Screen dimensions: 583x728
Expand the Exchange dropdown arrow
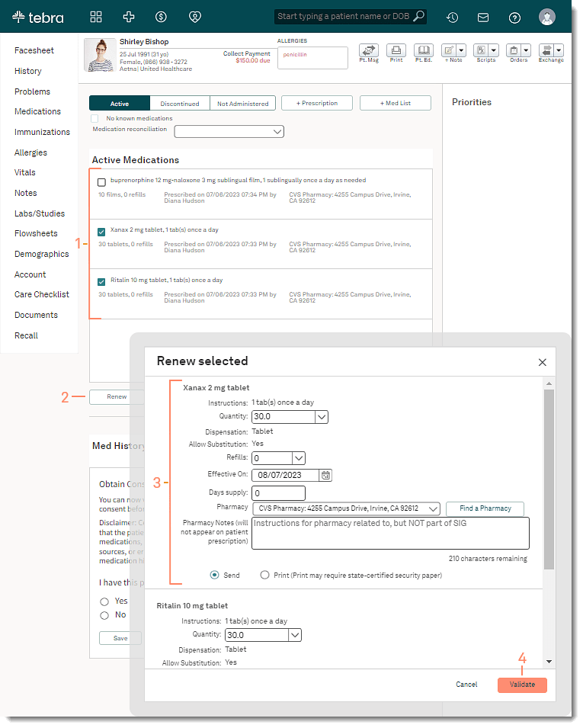pyautogui.click(x=559, y=50)
